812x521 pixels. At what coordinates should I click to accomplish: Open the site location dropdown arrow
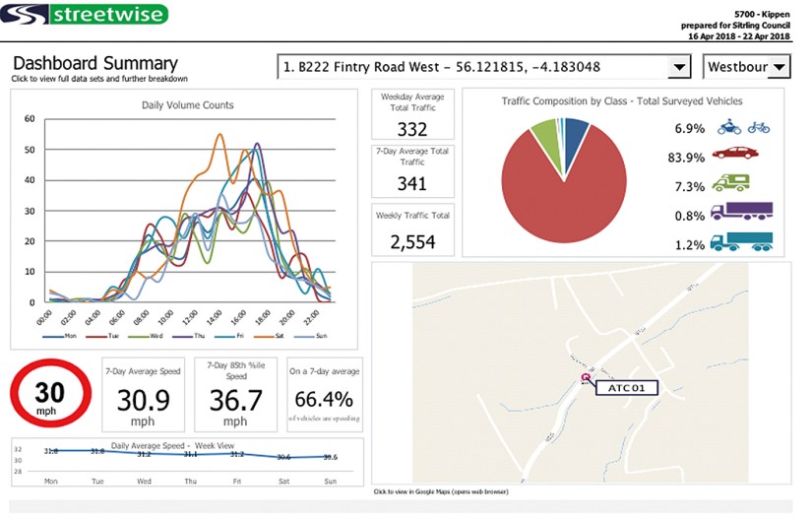pyautogui.click(x=679, y=68)
